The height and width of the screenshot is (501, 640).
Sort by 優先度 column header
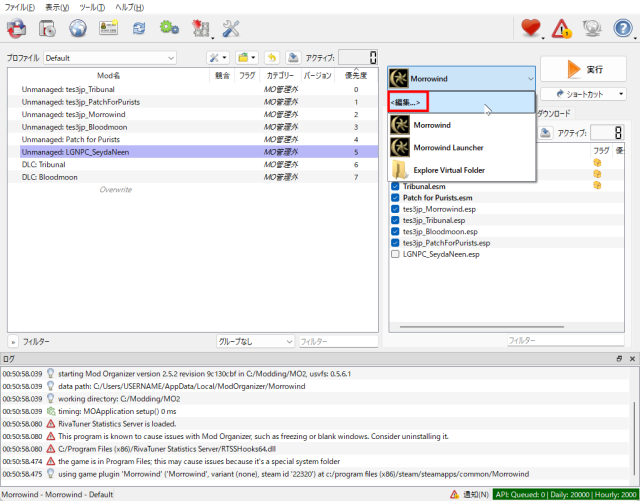tap(356, 75)
